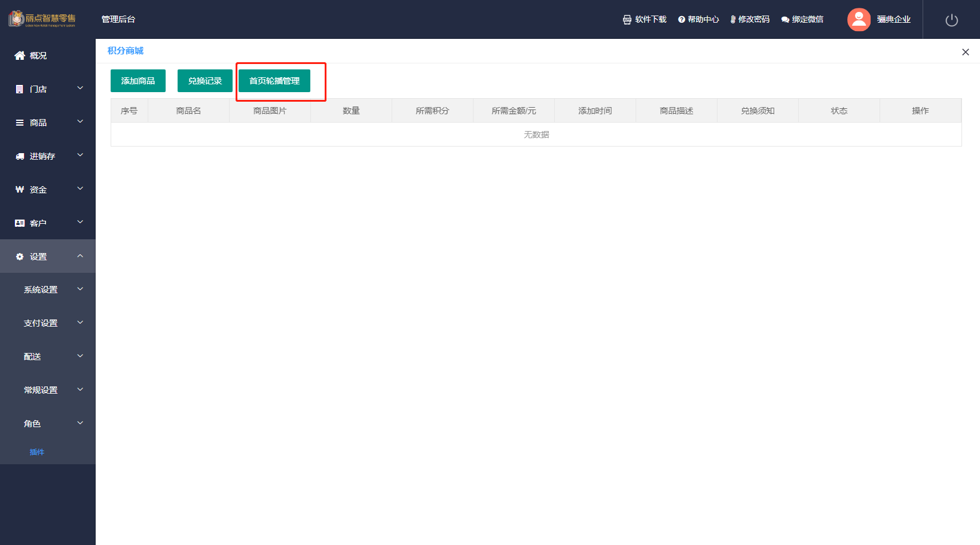
Task: Click the 骊典企业 account name
Action: point(894,20)
